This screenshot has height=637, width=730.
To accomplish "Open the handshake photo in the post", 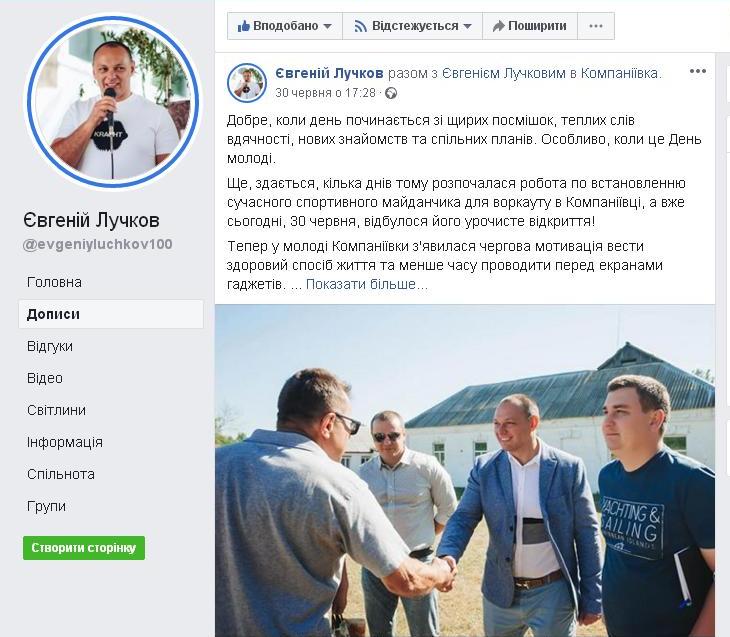I will pyautogui.click(x=465, y=471).
